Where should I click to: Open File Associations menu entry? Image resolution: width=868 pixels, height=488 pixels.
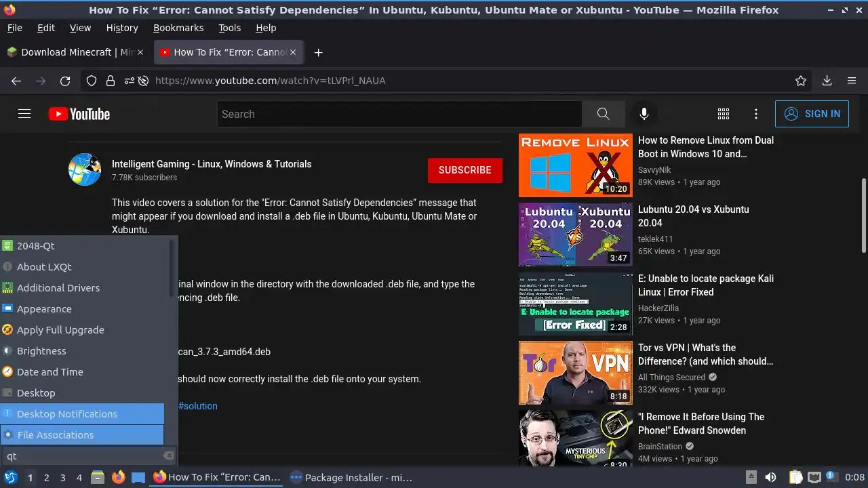pos(82,435)
